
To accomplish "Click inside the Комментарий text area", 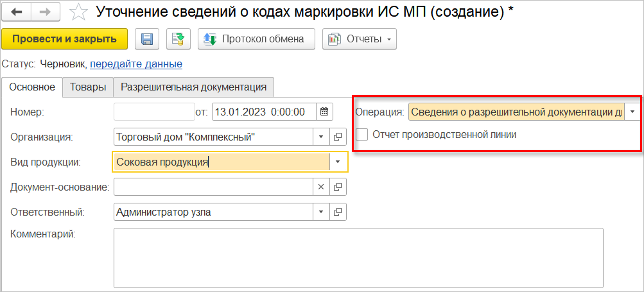I will click(358, 257).
